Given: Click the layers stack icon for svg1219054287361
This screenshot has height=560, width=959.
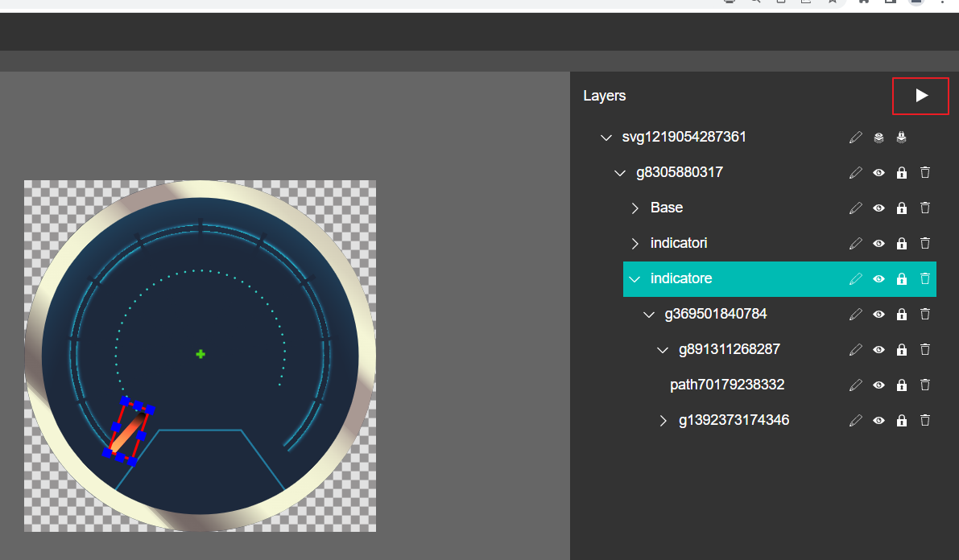Looking at the screenshot, I should pos(878,138).
